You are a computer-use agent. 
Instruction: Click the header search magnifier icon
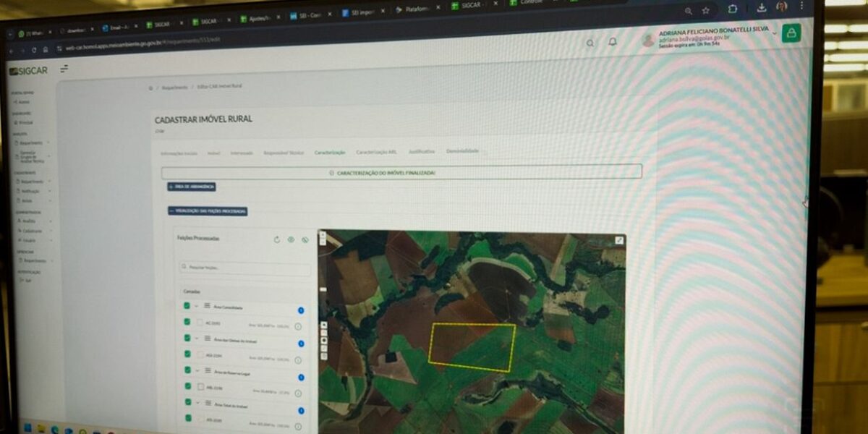[590, 43]
